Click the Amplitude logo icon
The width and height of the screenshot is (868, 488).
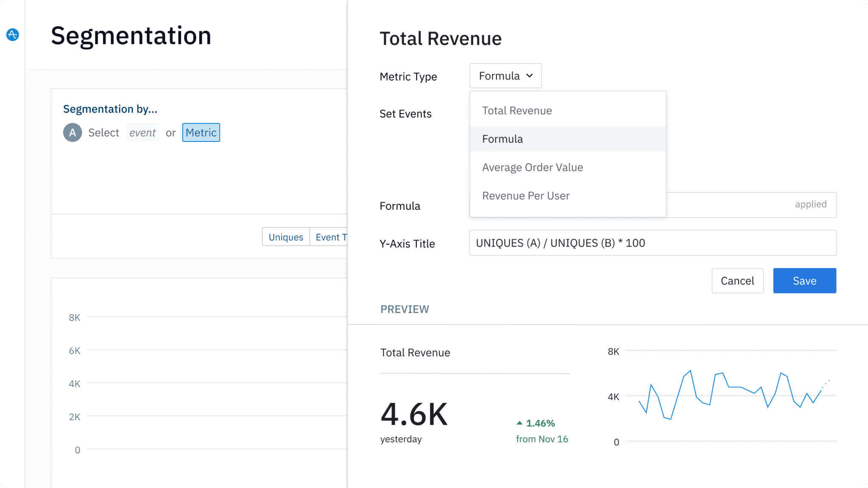coord(13,34)
